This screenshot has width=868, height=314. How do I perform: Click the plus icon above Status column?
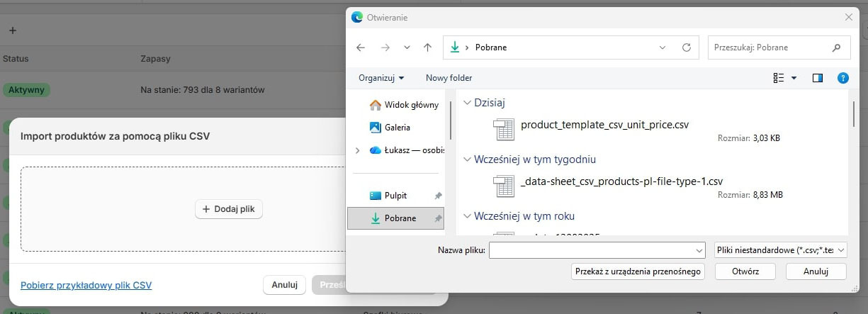[12, 30]
